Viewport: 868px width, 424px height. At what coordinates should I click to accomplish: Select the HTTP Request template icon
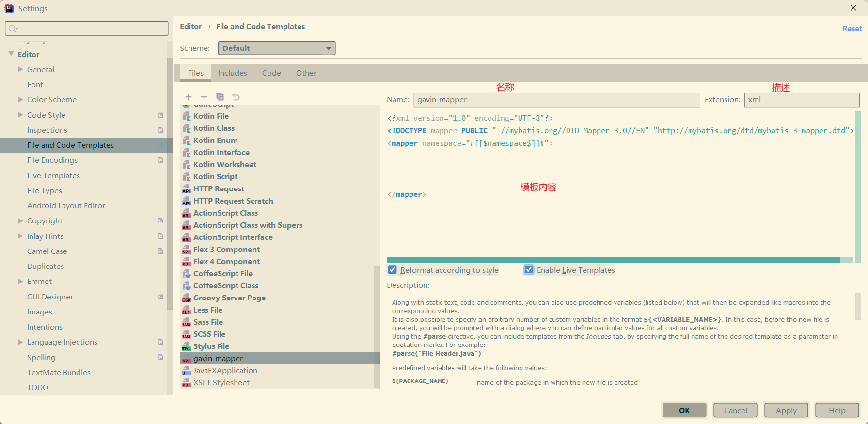tap(187, 189)
